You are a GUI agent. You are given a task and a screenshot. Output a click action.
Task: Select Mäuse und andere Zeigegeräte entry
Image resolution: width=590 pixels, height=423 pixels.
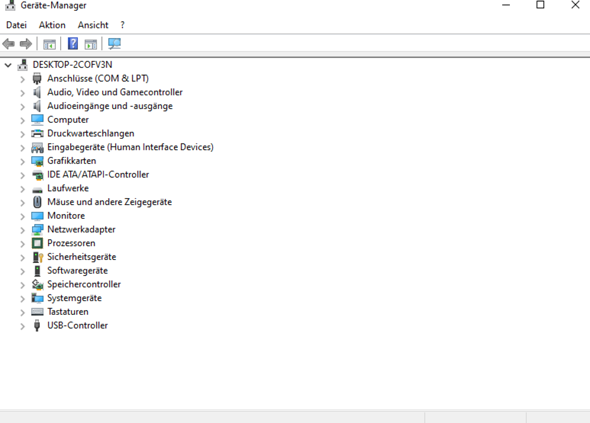pos(109,202)
